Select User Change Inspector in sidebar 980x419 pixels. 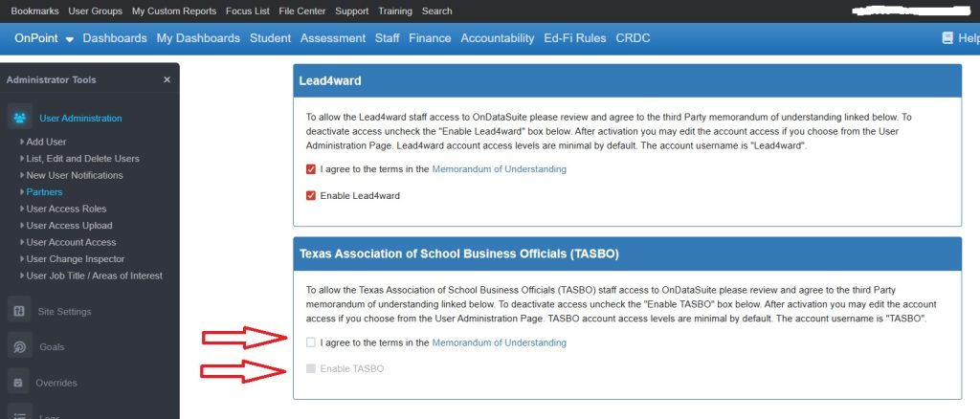(x=76, y=259)
